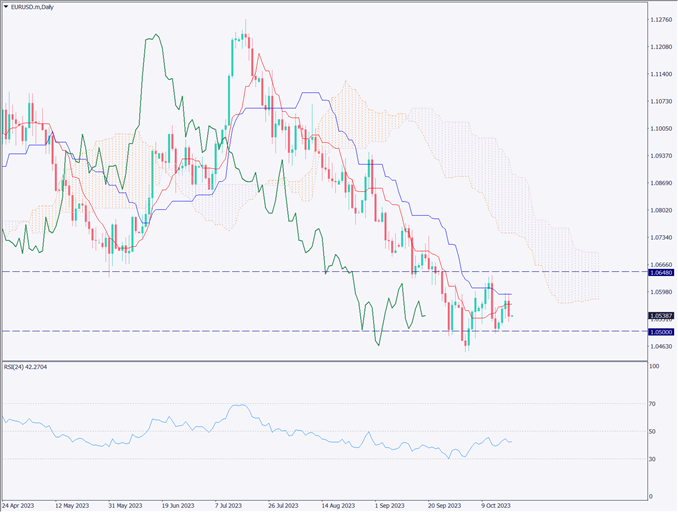Viewport: 678px width, 512px height.
Task: Click the current price label 1.05387
Action: point(661,315)
